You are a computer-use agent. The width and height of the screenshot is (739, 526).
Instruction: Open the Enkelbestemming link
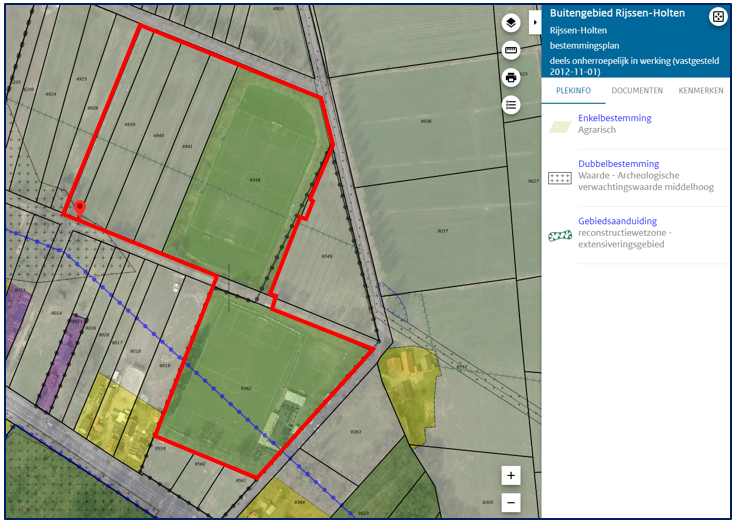click(614, 118)
